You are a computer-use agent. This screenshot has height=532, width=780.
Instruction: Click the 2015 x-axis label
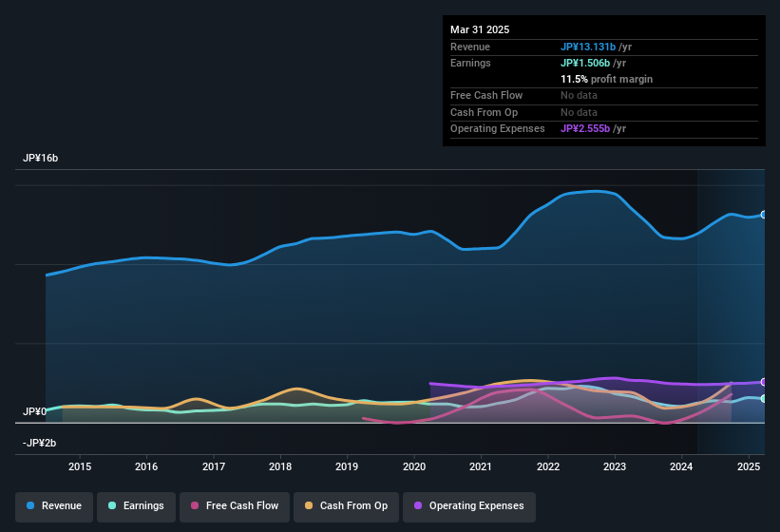pyautogui.click(x=80, y=466)
